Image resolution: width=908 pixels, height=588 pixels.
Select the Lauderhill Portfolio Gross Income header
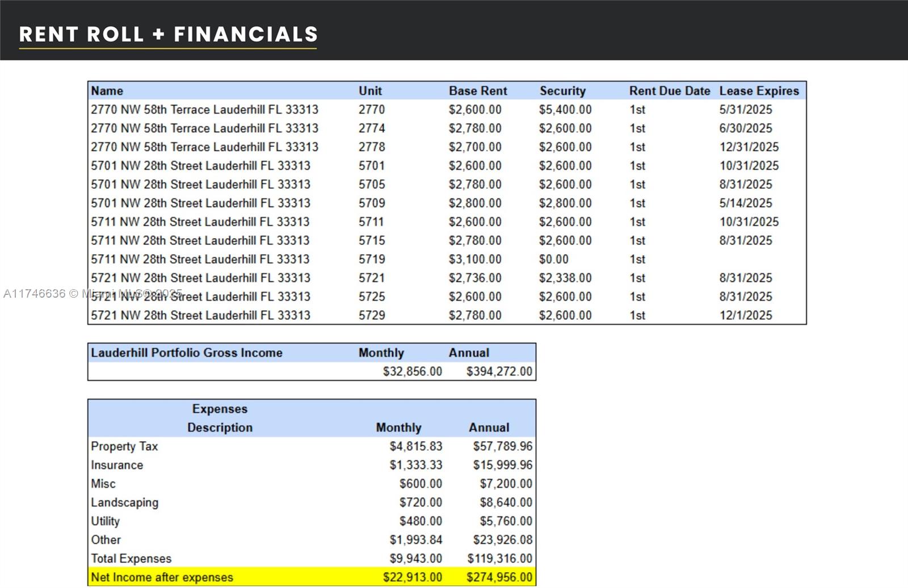(187, 353)
